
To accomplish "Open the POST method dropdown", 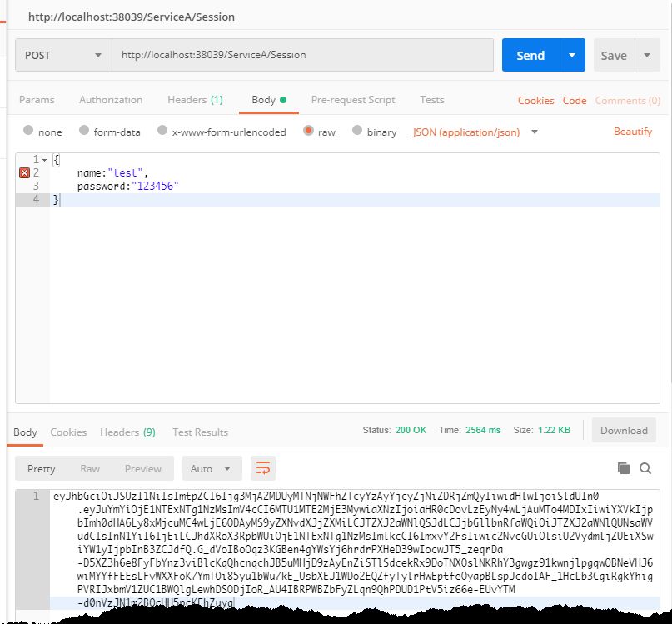I will click(63, 55).
